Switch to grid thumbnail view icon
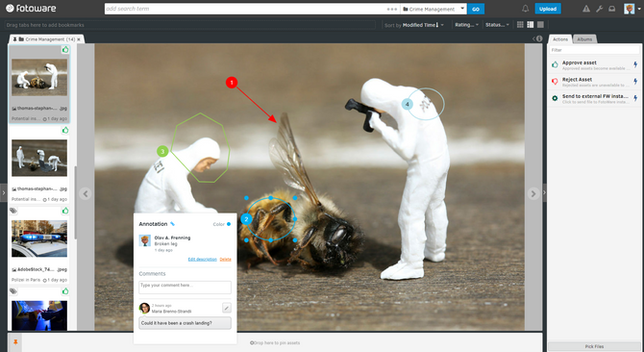 pyautogui.click(x=520, y=25)
